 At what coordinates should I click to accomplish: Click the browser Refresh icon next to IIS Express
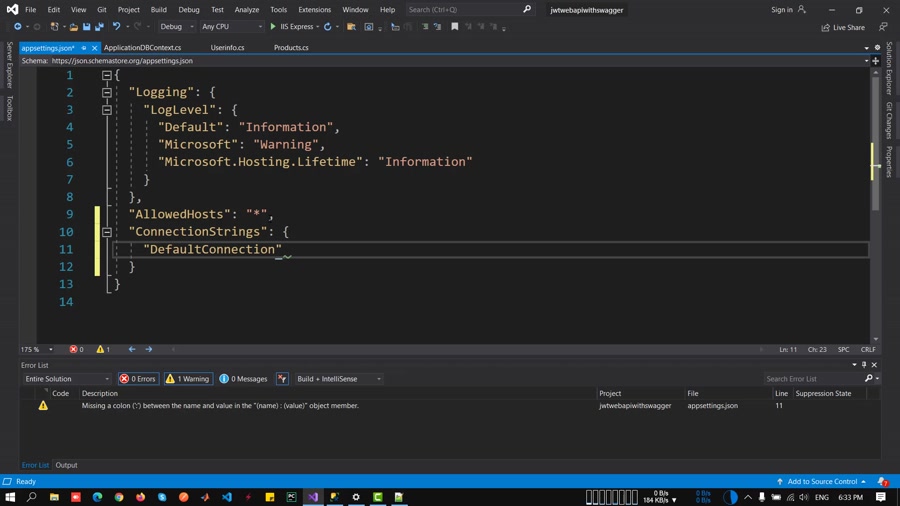tap(328, 26)
